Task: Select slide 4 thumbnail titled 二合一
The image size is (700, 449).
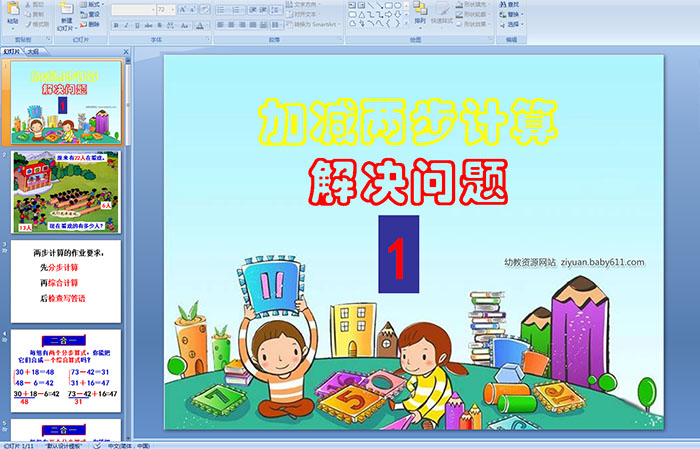Action: click(x=65, y=370)
